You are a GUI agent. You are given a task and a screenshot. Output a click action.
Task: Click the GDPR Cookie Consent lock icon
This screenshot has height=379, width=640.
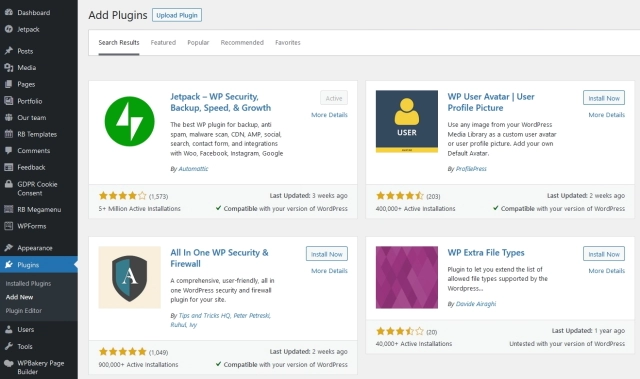pyautogui.click(x=9, y=184)
